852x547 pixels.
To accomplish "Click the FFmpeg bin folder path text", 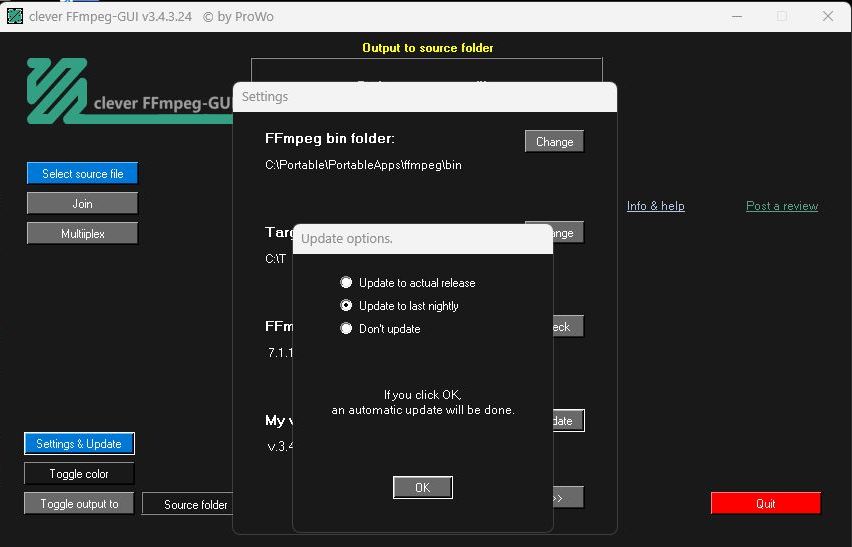I will (363, 165).
